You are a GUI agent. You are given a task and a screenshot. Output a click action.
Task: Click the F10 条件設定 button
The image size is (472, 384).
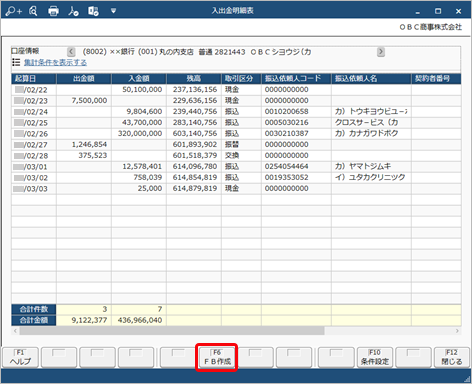click(375, 357)
